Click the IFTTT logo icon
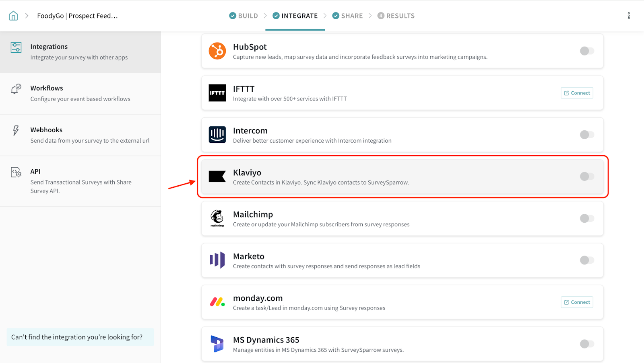The image size is (644, 363). point(217,93)
